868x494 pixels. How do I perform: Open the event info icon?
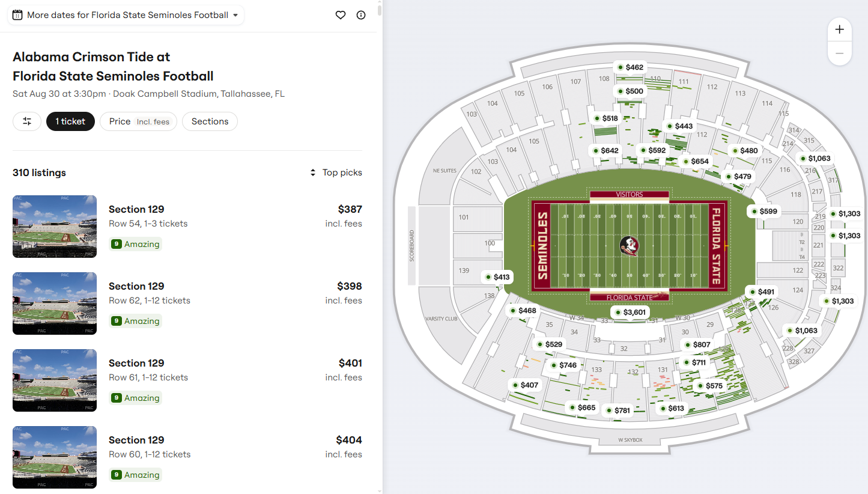click(361, 15)
